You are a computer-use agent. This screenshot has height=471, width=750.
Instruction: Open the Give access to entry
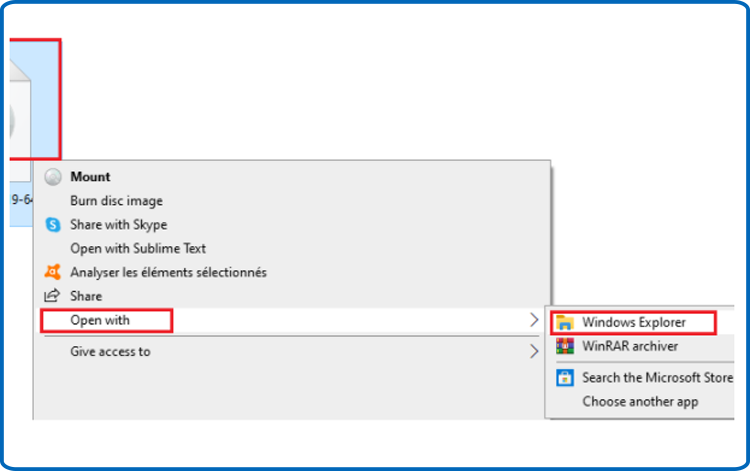110,351
